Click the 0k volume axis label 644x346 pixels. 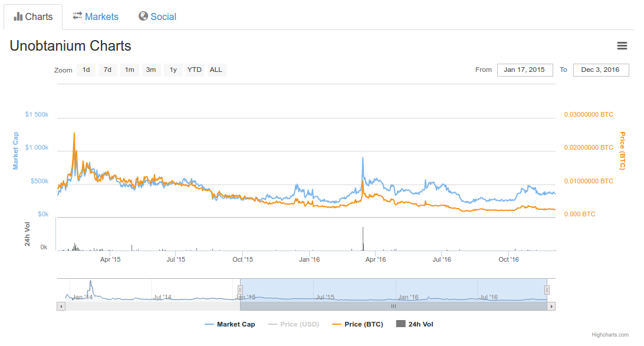pos(44,248)
